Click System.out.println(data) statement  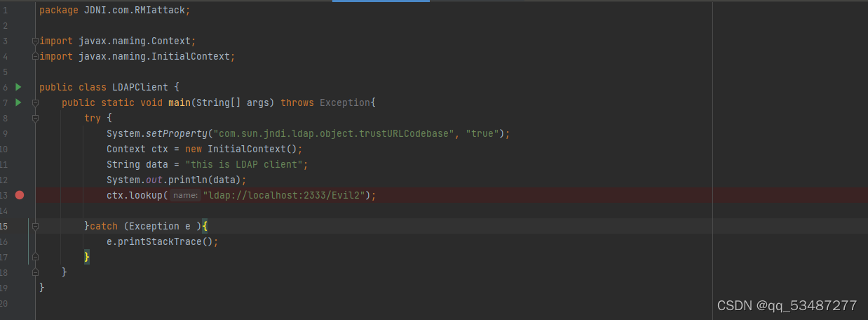[x=177, y=180]
